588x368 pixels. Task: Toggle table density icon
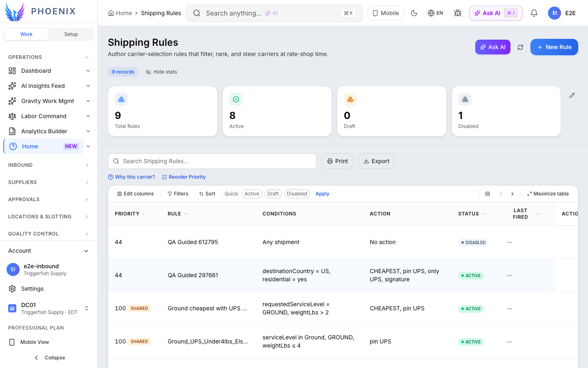[488, 194]
